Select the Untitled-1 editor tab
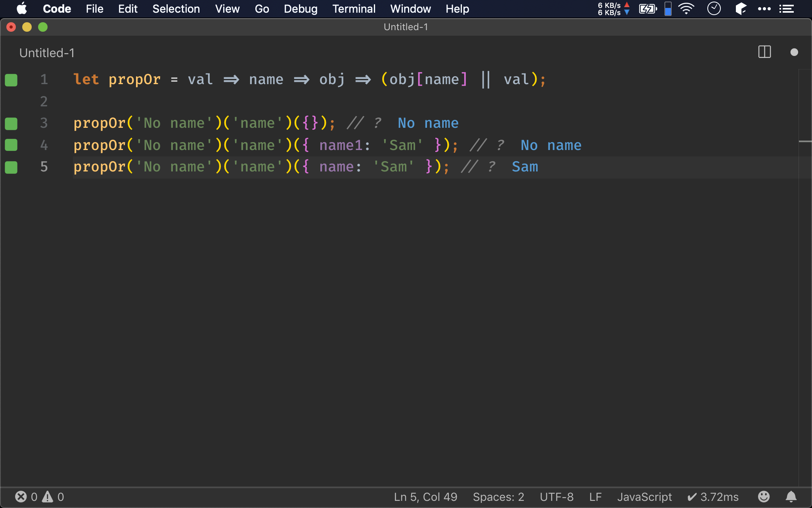The image size is (812, 508). [47, 53]
